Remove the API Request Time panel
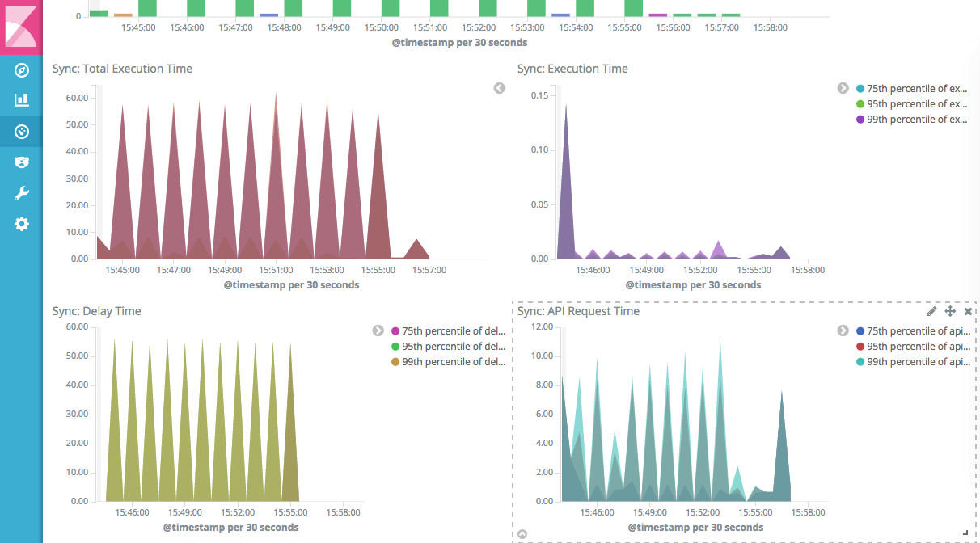The height and width of the screenshot is (543, 980). point(968,311)
